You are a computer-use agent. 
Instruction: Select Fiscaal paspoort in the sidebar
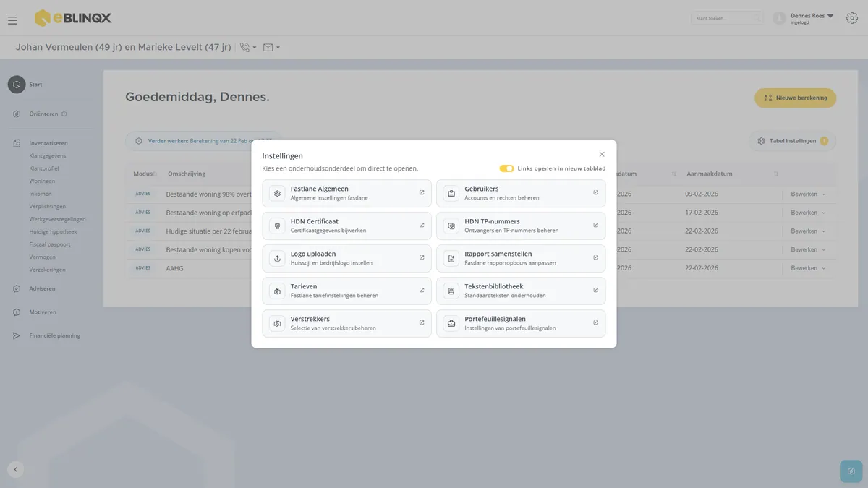[50, 244]
